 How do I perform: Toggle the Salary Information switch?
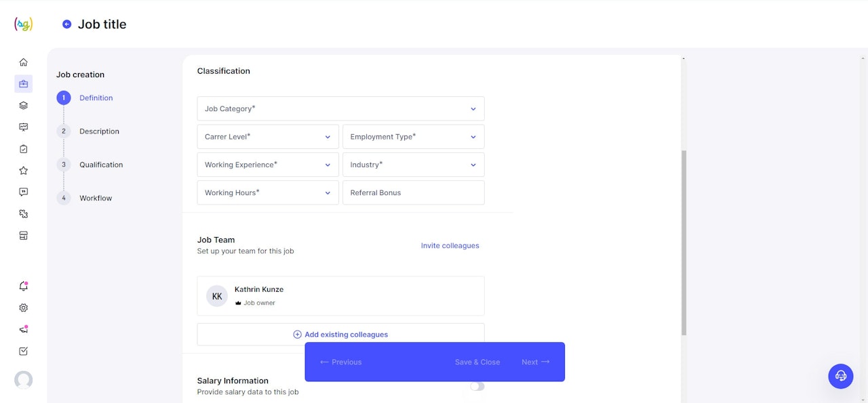click(x=477, y=386)
